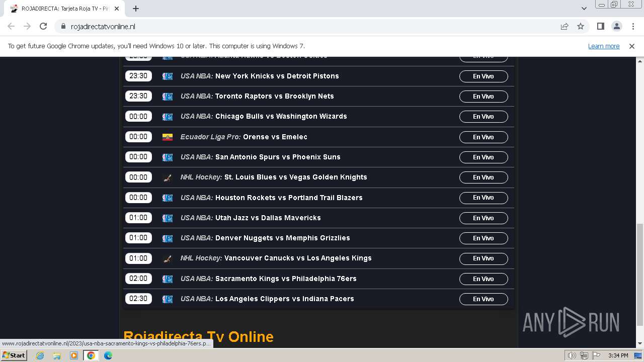Click En Vivo for Jazz vs Mavericks
The image size is (644, 362).
click(x=484, y=218)
